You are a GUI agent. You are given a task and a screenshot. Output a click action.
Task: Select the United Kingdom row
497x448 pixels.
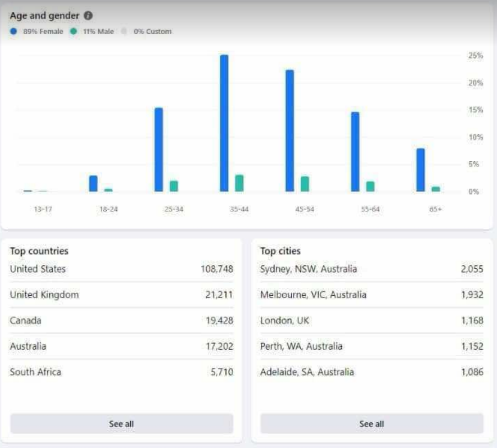point(122,295)
